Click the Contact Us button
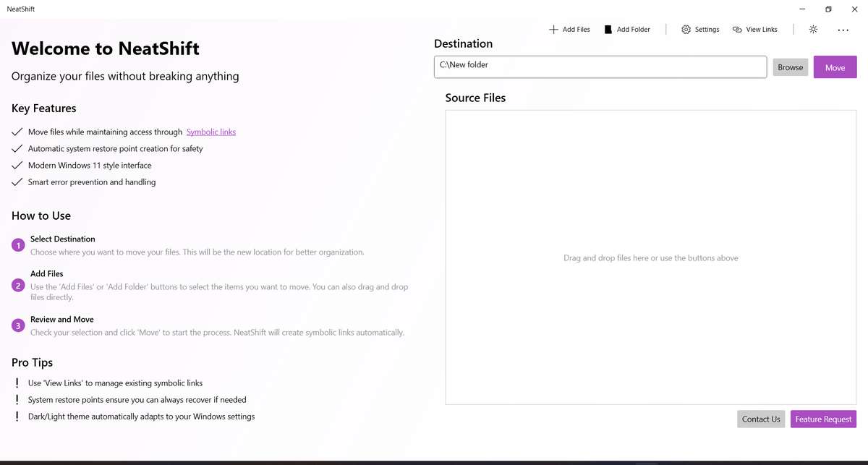The width and height of the screenshot is (868, 465). pyautogui.click(x=761, y=419)
